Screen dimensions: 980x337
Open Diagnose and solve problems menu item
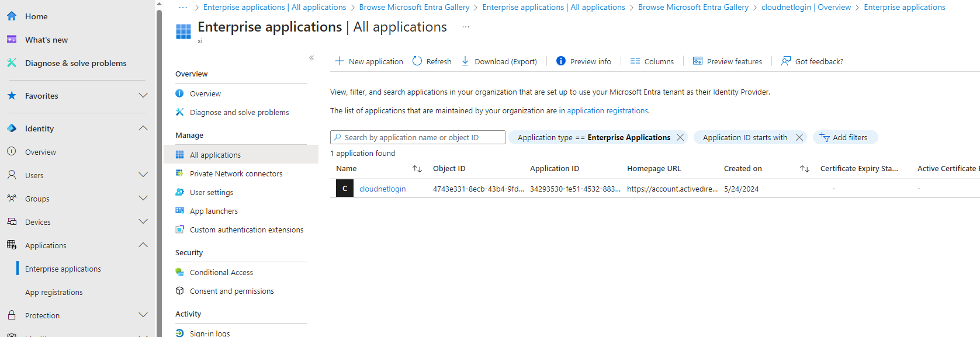[x=239, y=112]
